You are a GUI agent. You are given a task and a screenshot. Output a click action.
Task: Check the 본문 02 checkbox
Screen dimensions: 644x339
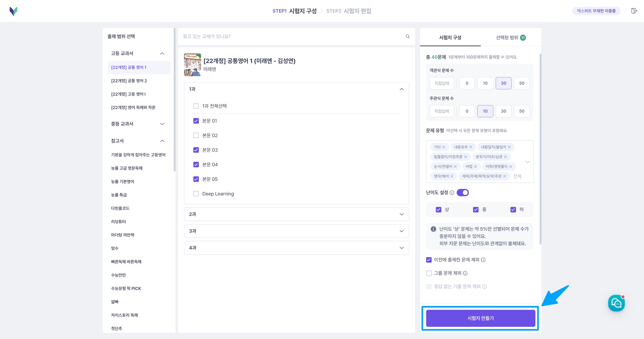point(196,135)
